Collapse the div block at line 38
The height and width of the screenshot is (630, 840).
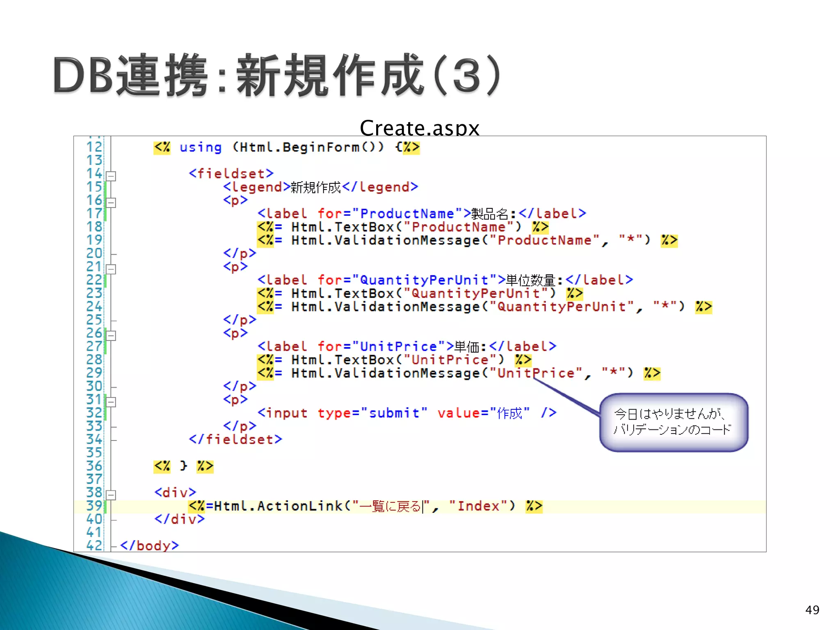tap(111, 495)
